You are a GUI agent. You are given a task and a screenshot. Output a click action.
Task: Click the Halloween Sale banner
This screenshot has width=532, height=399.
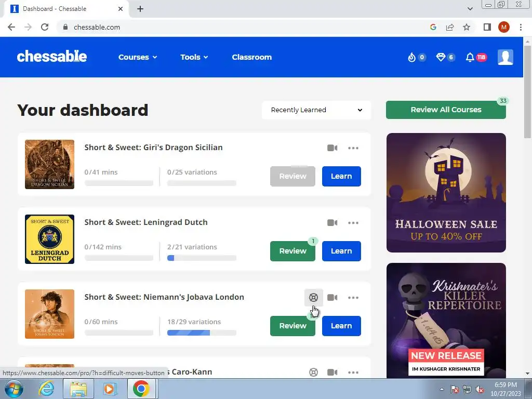[446, 193]
